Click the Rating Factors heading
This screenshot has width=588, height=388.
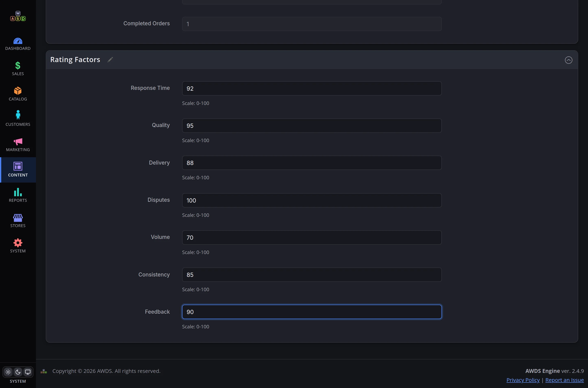[75, 60]
